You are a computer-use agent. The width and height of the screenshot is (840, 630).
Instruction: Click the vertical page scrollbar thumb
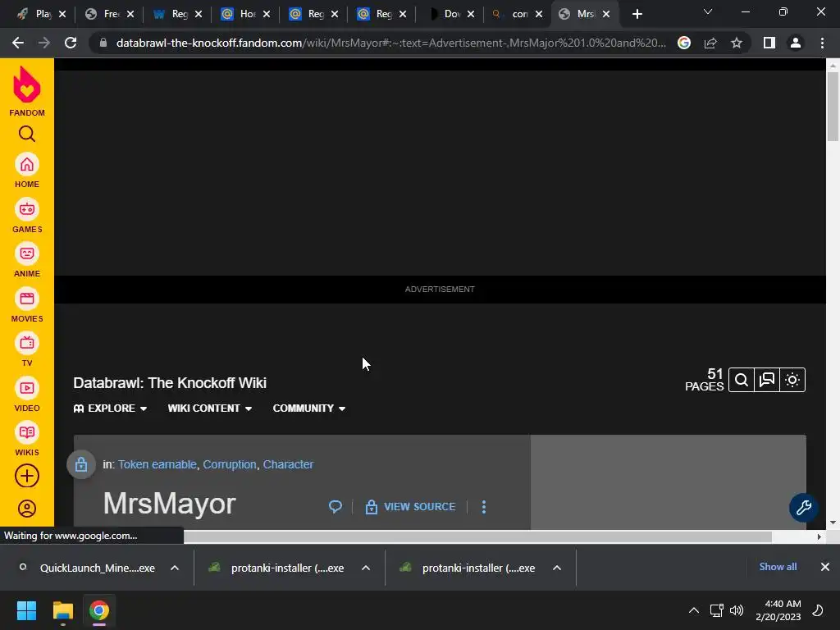(x=833, y=106)
